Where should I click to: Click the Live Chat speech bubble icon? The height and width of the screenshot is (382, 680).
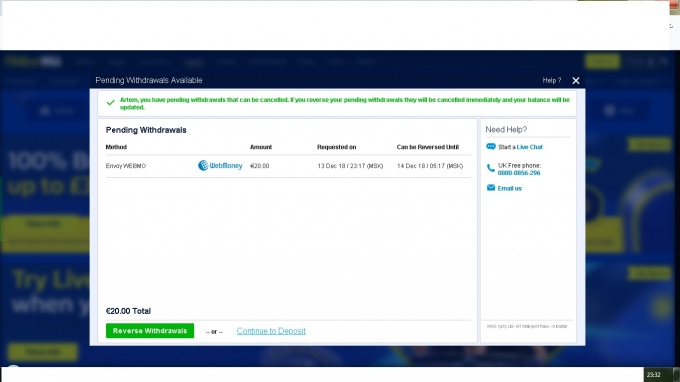click(x=490, y=147)
